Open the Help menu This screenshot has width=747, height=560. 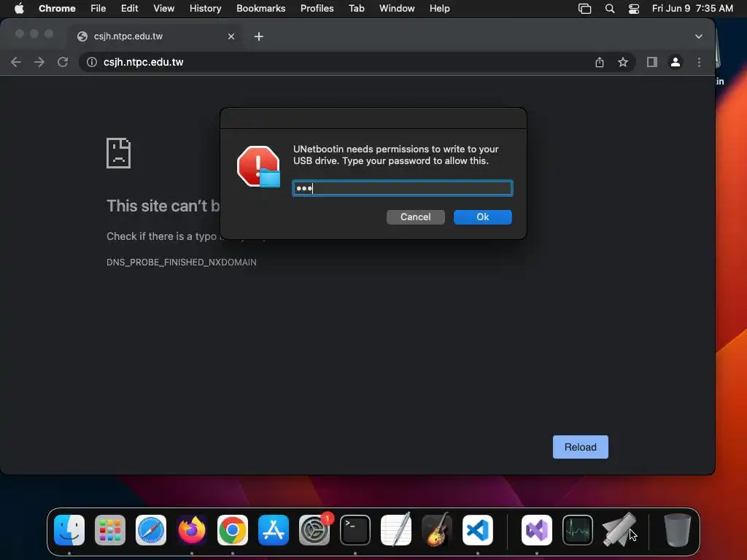[x=439, y=8]
